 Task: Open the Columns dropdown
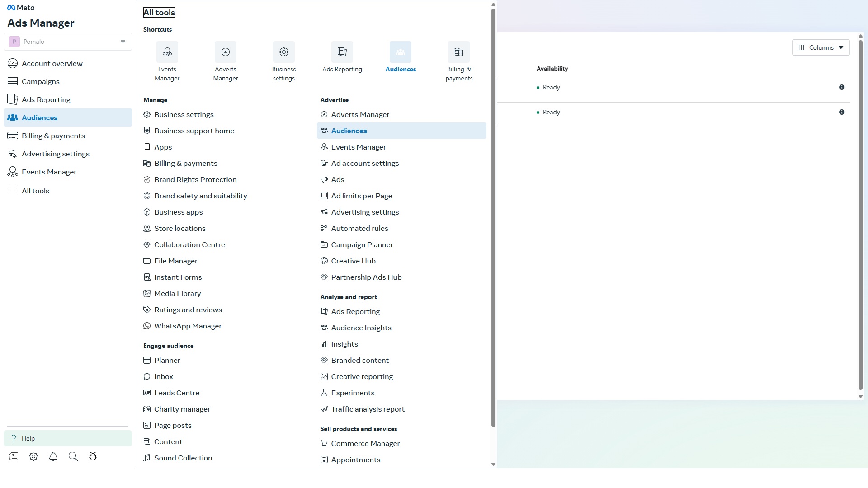[821, 47]
